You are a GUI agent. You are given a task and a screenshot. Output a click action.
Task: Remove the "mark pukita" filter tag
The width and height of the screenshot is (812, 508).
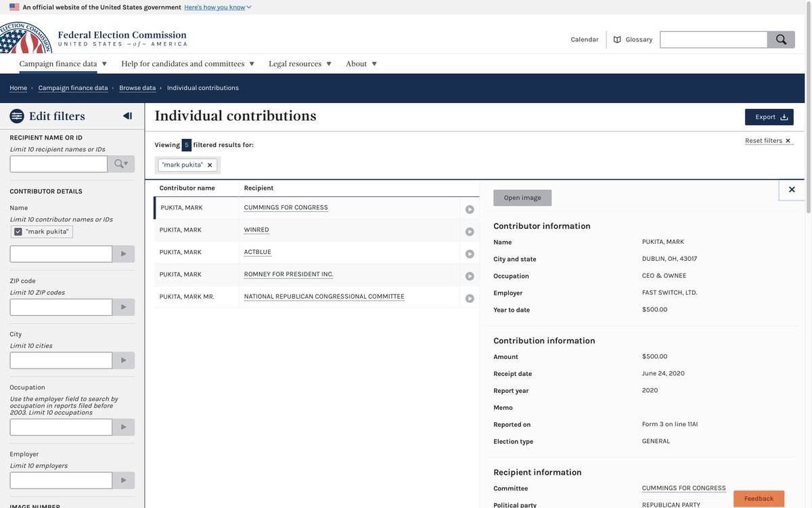[210, 165]
